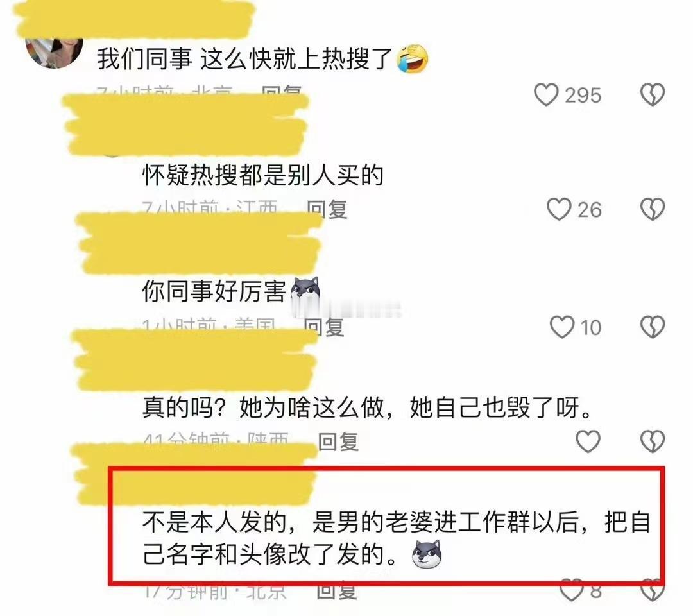
Task: Reply to the comment from 江西
Action: [x=327, y=209]
